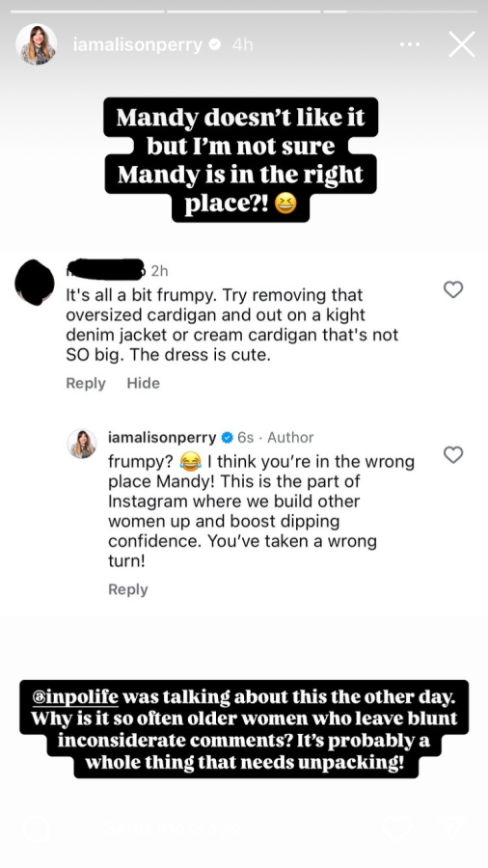Tap the "Mandy doesn't like it" text sticker
488x868 pixels.
pyautogui.click(x=241, y=160)
